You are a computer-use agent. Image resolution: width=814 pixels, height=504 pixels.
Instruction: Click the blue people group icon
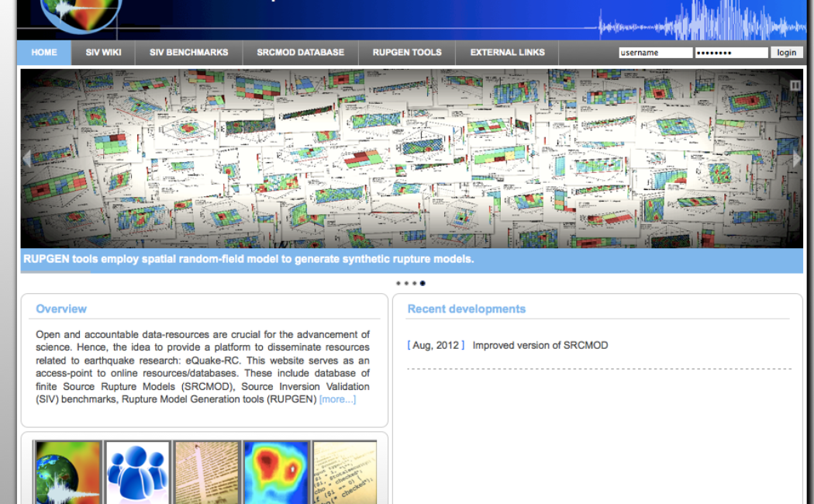click(137, 472)
